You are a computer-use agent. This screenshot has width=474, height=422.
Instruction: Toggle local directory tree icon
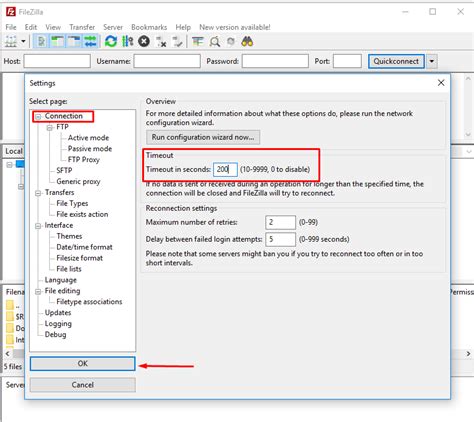coord(57,42)
